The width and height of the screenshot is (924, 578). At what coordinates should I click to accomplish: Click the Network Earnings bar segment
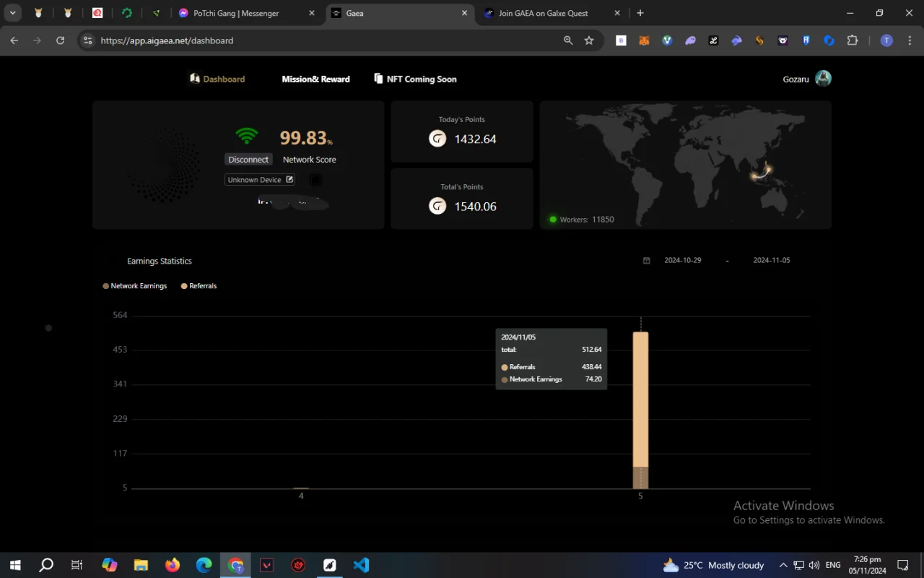pyautogui.click(x=640, y=478)
